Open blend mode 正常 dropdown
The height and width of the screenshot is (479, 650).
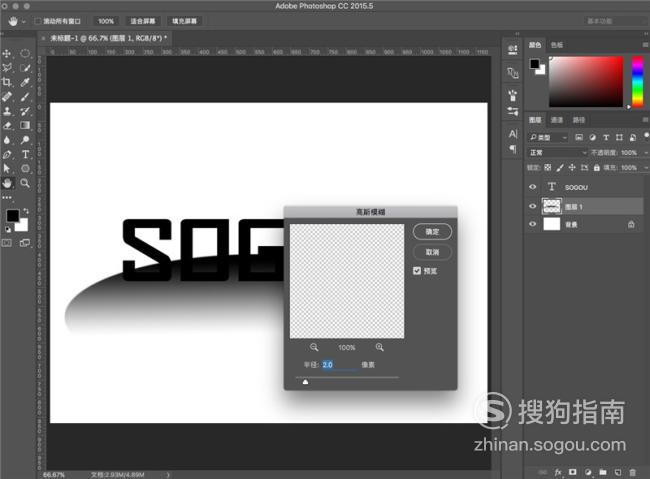(x=557, y=153)
